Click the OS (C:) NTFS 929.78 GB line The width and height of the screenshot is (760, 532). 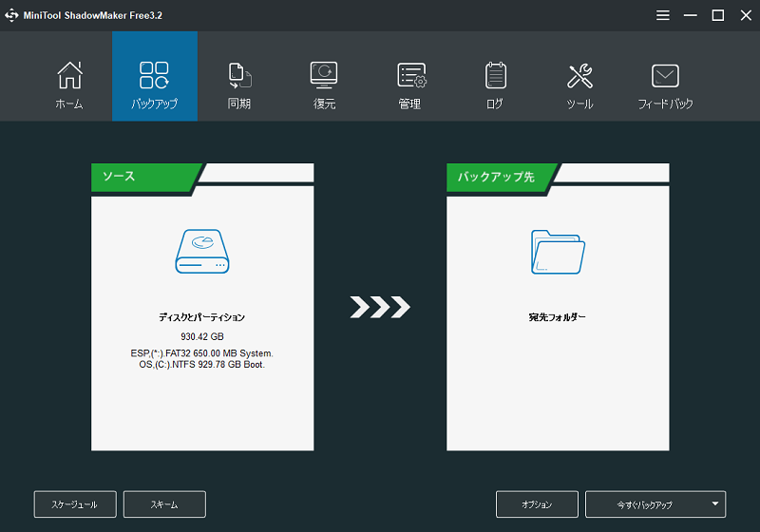(x=202, y=365)
